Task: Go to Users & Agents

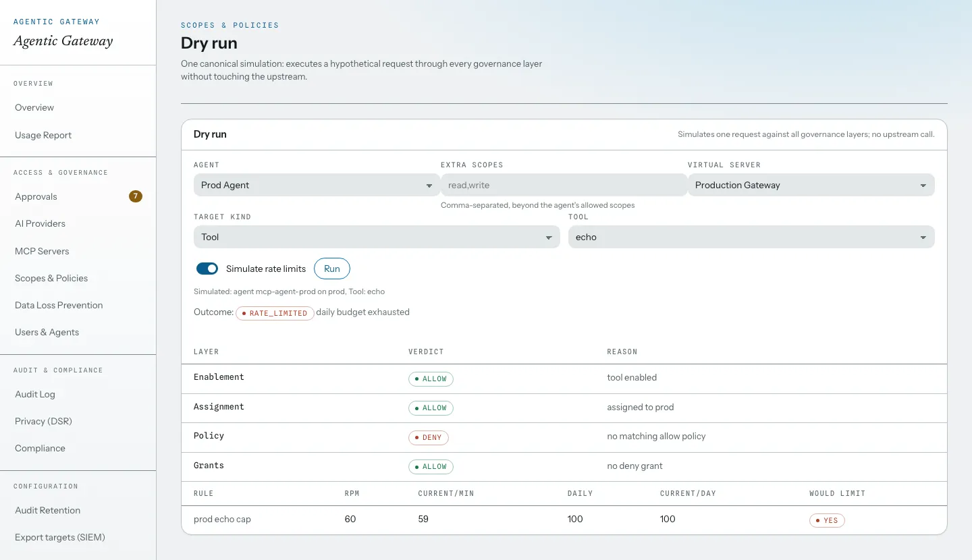Action: click(x=47, y=332)
